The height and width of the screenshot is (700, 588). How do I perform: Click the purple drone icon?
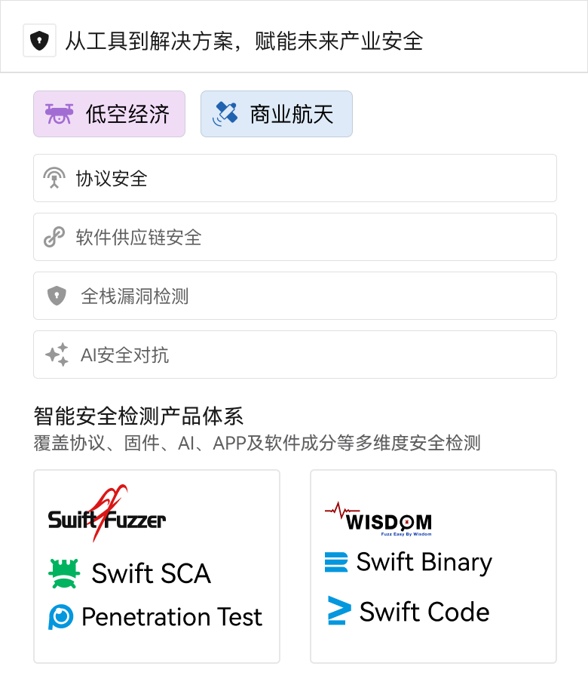[60, 114]
